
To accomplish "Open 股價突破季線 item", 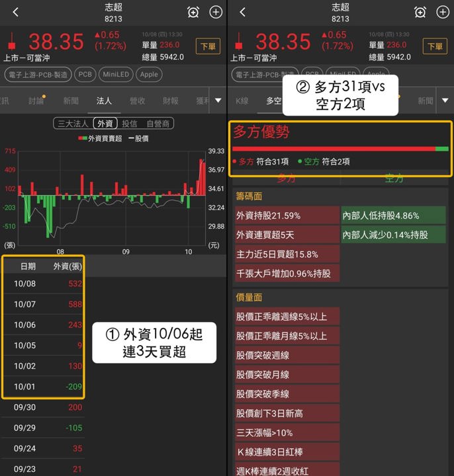I will pyautogui.click(x=287, y=394).
